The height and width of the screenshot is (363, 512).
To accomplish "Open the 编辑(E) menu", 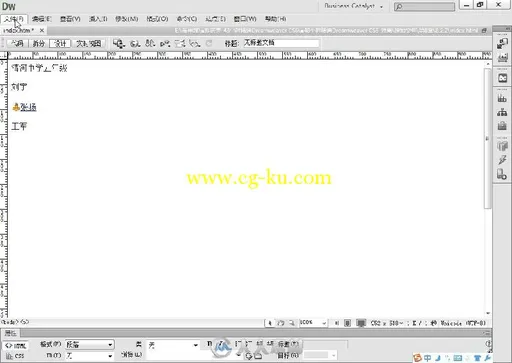I will (42, 19).
